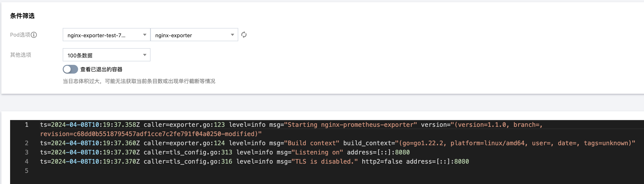Open the nginx-exporter-test-7... pod dropdown
The width and height of the screenshot is (644, 184).
pyautogui.click(x=107, y=35)
